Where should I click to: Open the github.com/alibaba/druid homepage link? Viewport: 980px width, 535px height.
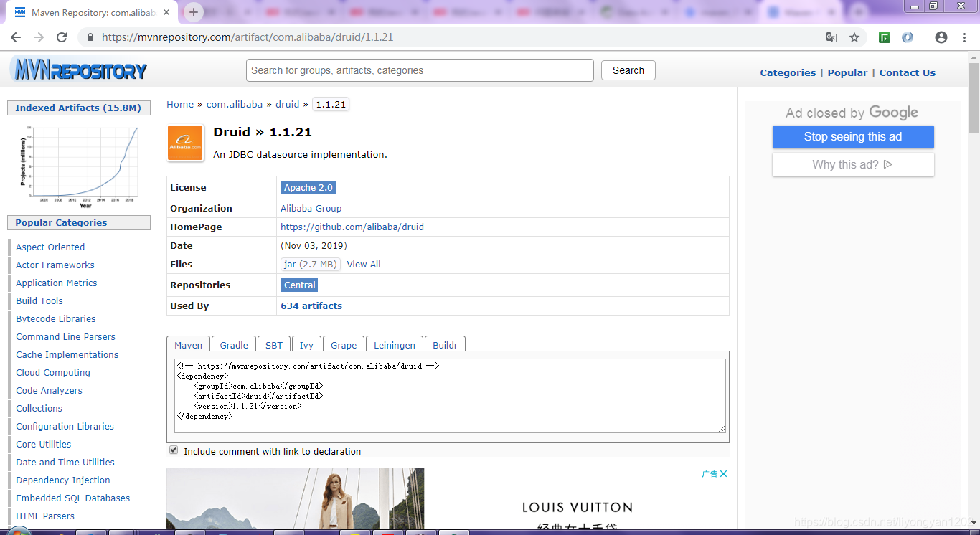(352, 227)
